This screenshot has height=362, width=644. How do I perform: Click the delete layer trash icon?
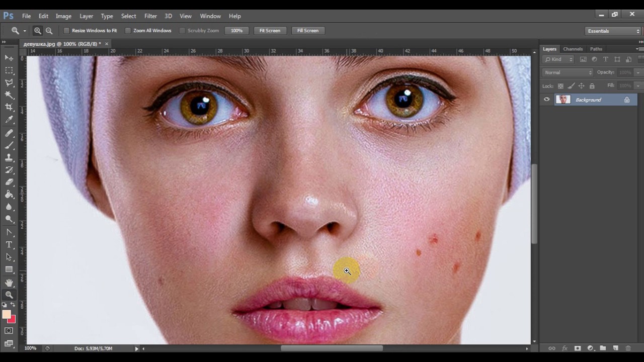tap(628, 348)
